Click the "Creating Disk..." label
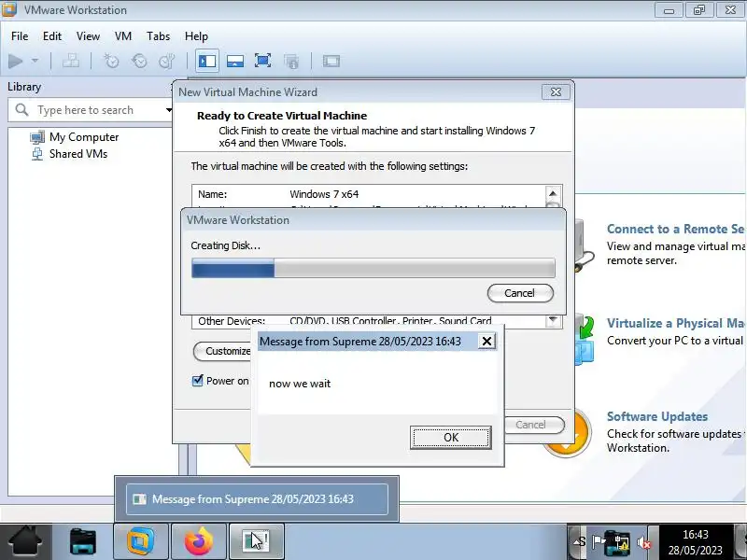This screenshot has height=560, width=747. tap(225, 245)
